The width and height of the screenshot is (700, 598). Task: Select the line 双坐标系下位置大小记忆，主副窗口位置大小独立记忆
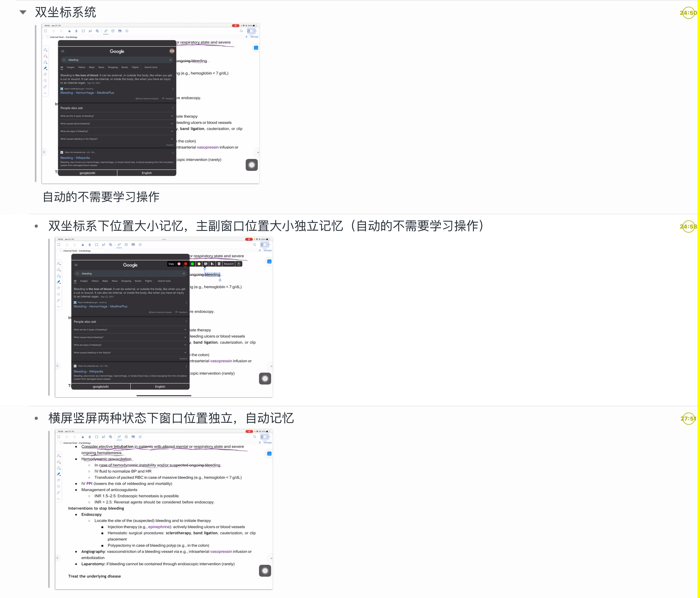pyautogui.click(x=196, y=226)
